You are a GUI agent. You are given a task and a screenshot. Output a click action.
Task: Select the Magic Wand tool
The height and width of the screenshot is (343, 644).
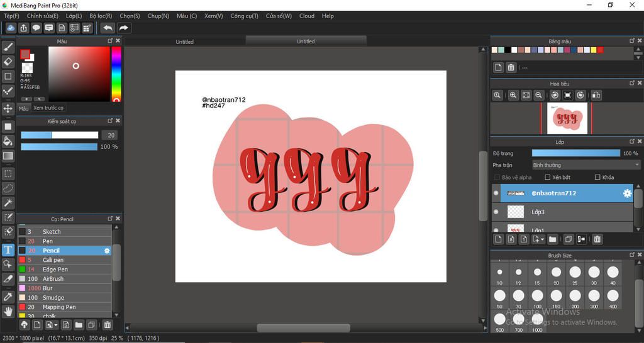pyautogui.click(x=8, y=202)
